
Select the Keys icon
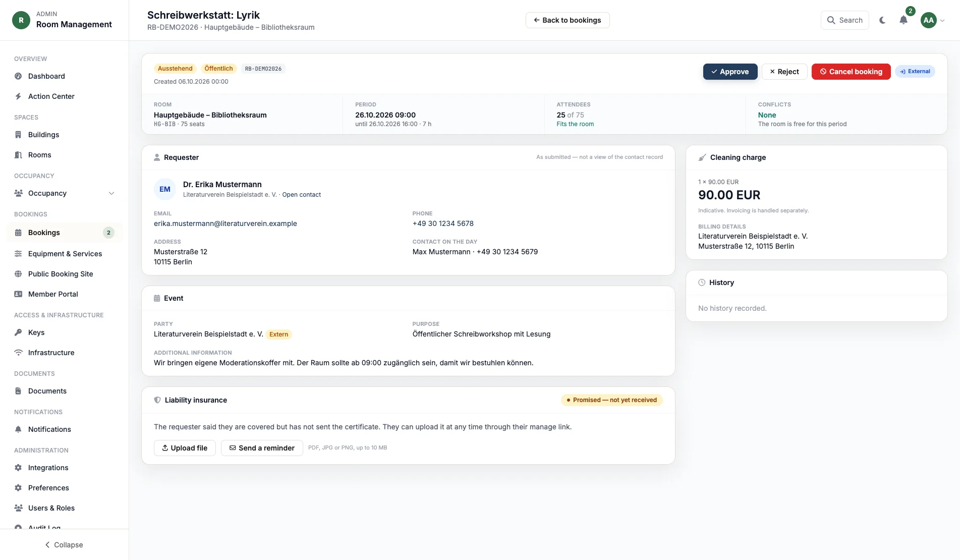[18, 332]
